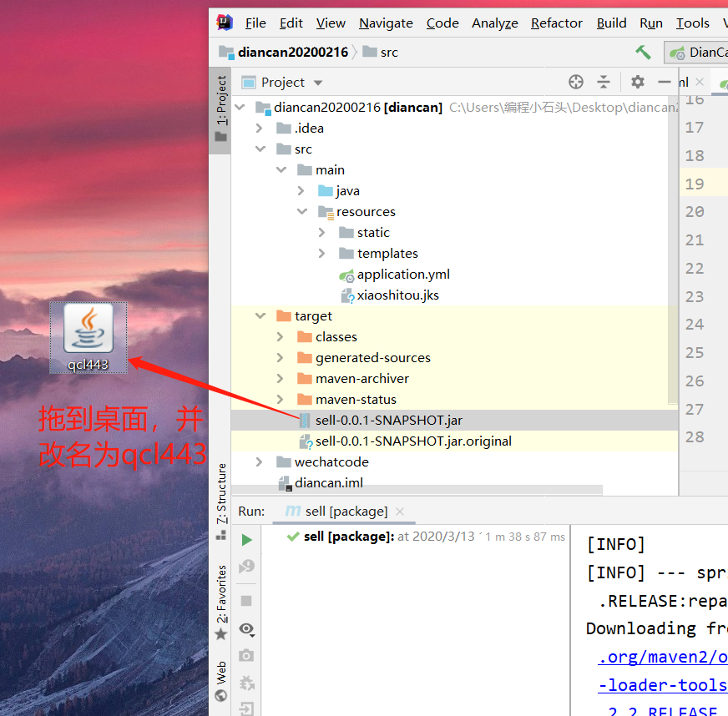Open the DianCan run configuration dropdown
Screen dimensions: 728x716
click(x=696, y=53)
